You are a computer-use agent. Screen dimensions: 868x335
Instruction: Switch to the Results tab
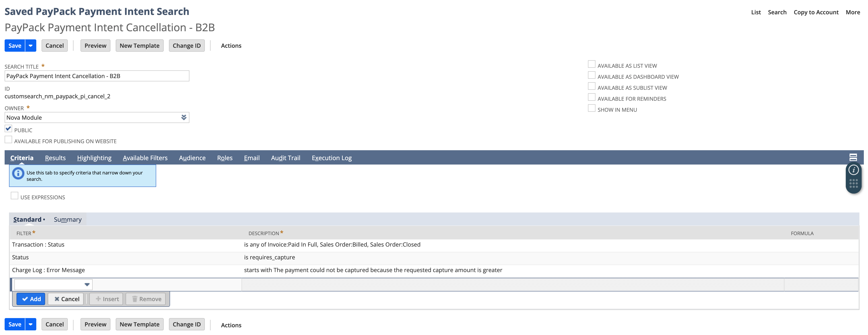(x=55, y=158)
